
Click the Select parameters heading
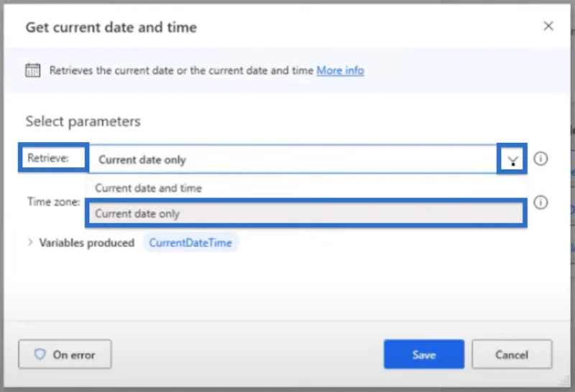(x=83, y=121)
